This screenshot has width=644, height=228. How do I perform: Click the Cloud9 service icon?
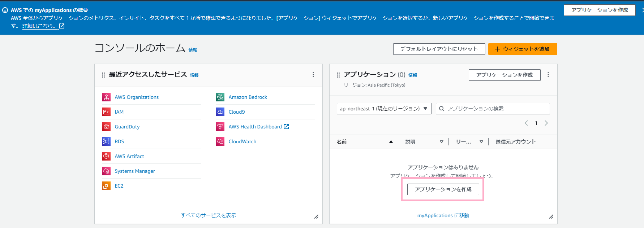220,112
